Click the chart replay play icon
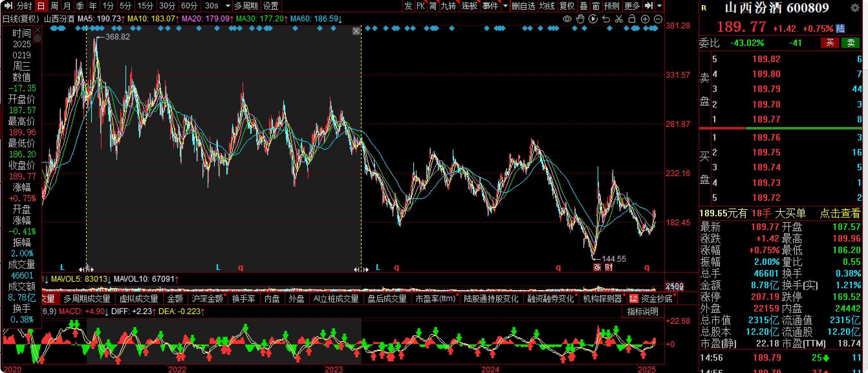This screenshot has width=868, height=373. pos(593,19)
